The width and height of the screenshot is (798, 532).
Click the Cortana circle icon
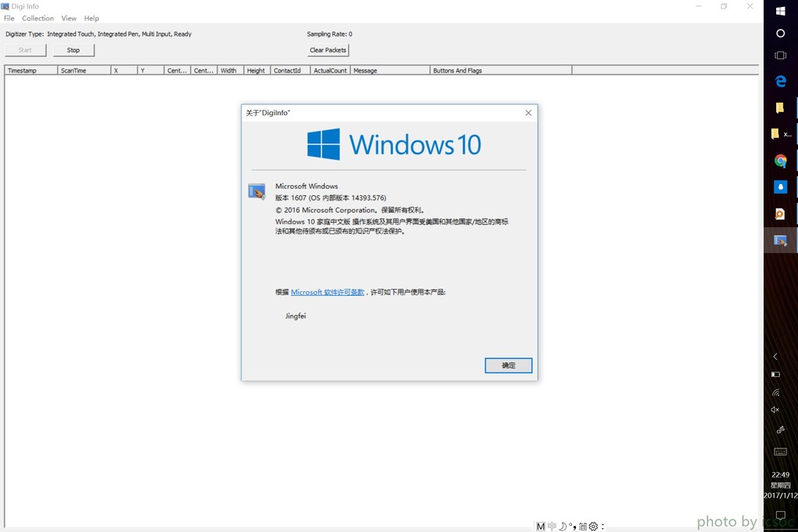[x=780, y=33]
